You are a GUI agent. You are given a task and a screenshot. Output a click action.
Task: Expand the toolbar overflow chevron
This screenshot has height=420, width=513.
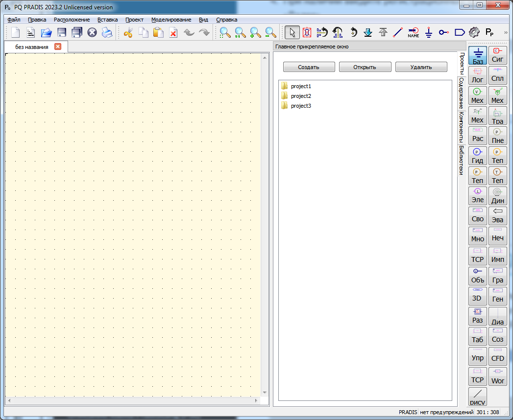[x=506, y=32]
